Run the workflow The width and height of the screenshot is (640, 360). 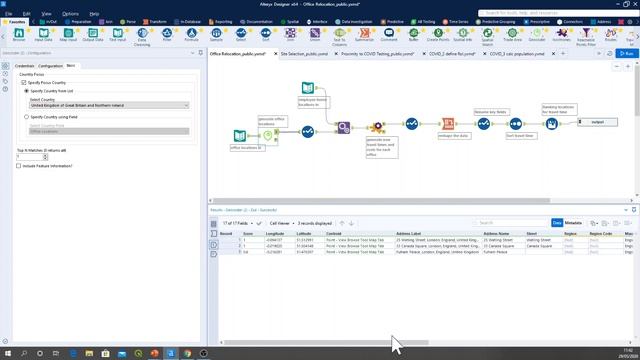coord(627,53)
